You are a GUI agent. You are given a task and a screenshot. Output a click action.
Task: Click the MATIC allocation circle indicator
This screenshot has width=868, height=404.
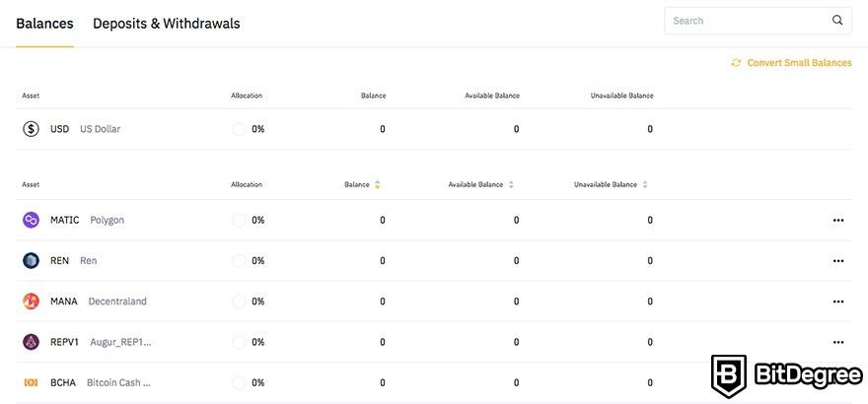[x=239, y=220]
